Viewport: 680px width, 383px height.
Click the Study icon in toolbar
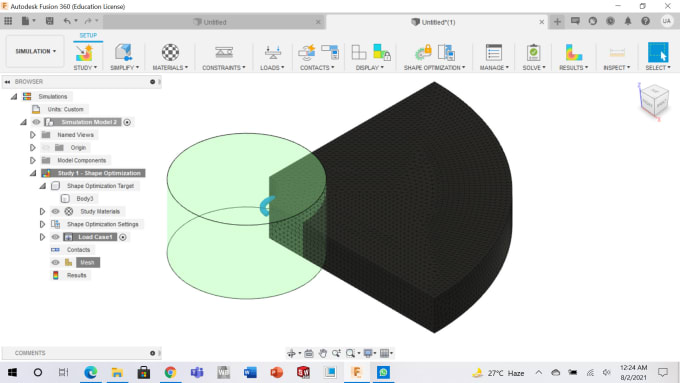85,52
